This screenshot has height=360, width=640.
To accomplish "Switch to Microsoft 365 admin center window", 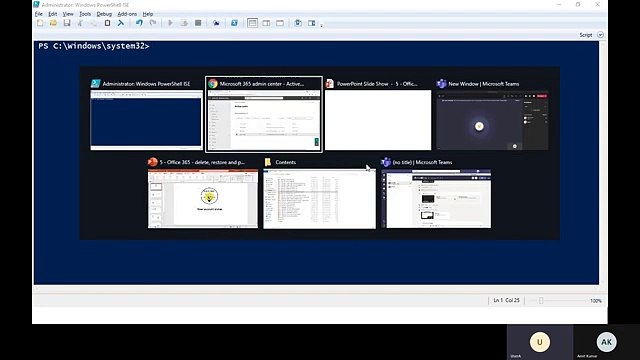I will click(264, 115).
